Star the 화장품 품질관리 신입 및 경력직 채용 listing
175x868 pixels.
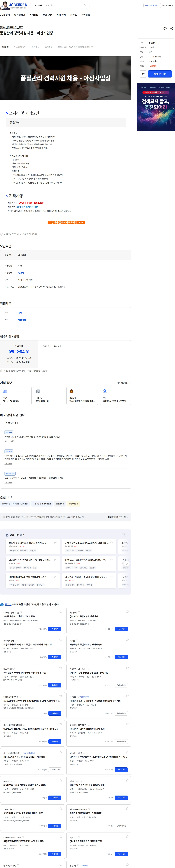[61, 612]
